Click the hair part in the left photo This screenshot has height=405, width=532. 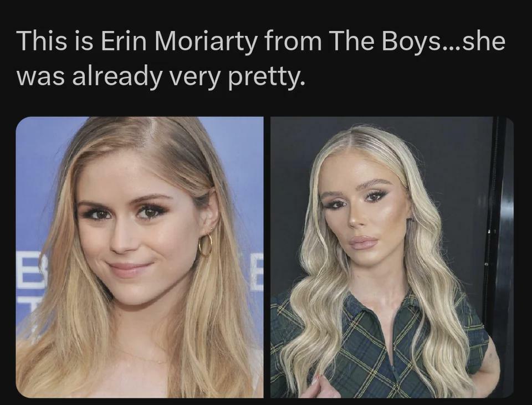tap(153, 131)
